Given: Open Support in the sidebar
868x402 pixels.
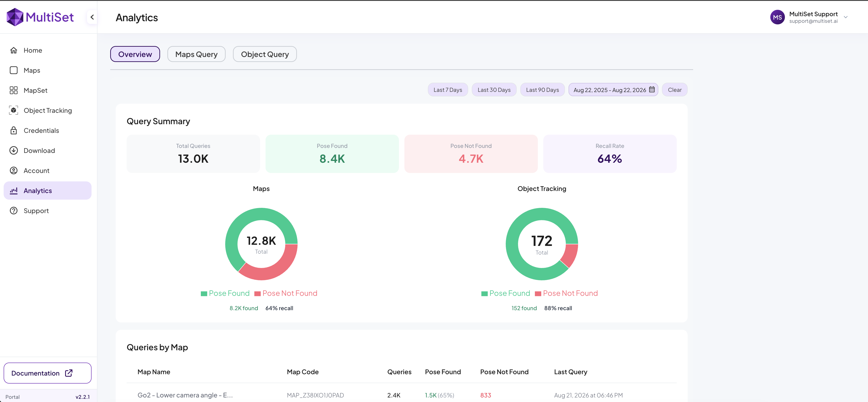Looking at the screenshot, I should click(48, 211).
